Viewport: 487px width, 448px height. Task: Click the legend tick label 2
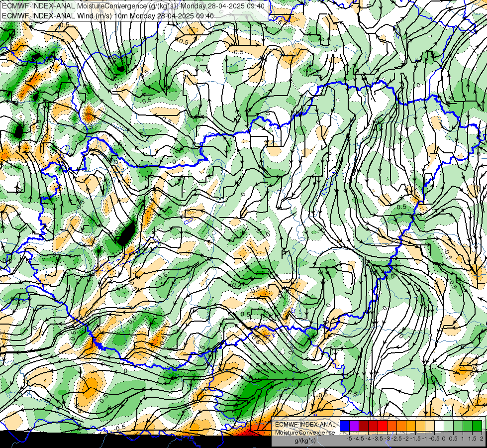(x=482, y=439)
